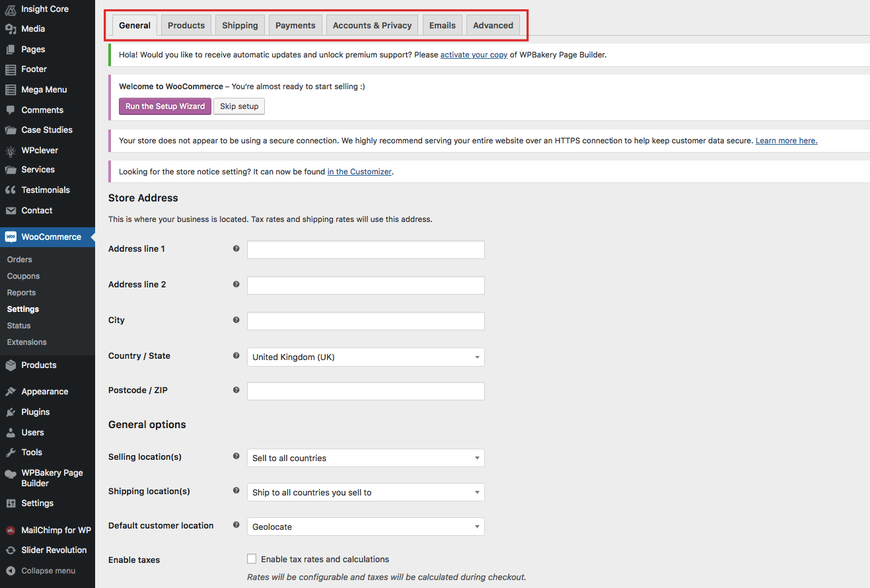Click the WooCommerce logo icon
This screenshot has height=588, width=870.
11,237
